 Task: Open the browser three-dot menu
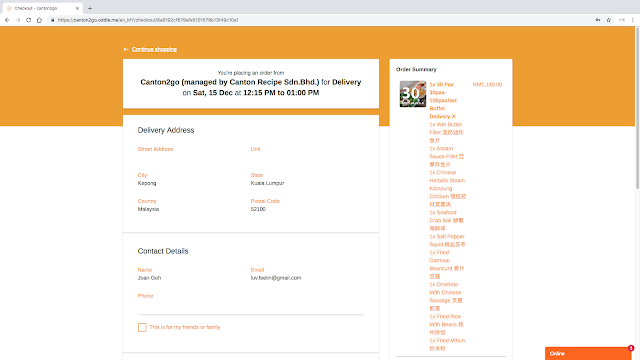click(633, 20)
